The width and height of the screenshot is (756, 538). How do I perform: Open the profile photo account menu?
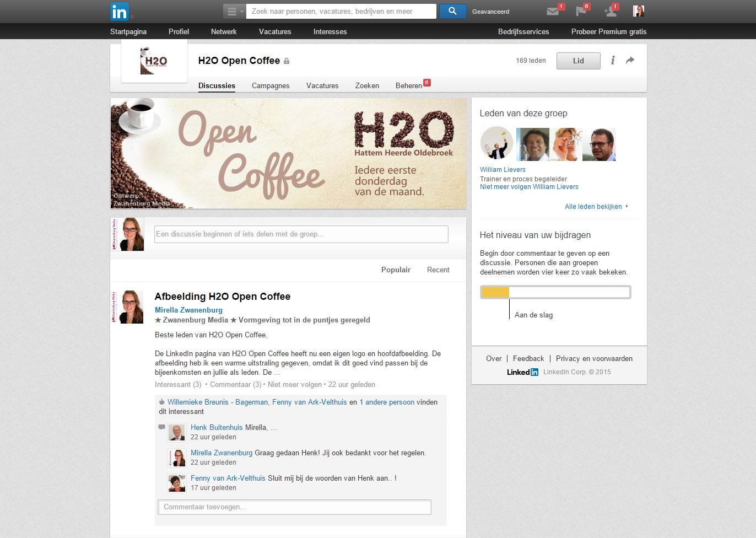(639, 11)
